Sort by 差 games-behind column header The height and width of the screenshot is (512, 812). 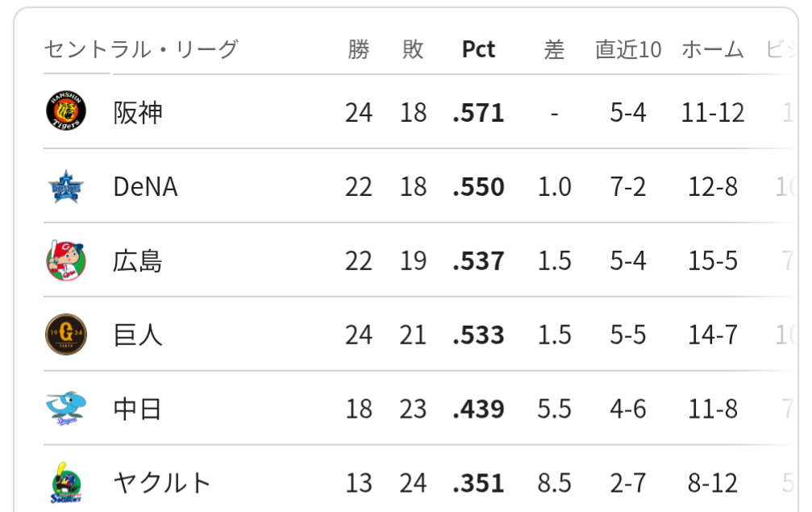pos(554,50)
